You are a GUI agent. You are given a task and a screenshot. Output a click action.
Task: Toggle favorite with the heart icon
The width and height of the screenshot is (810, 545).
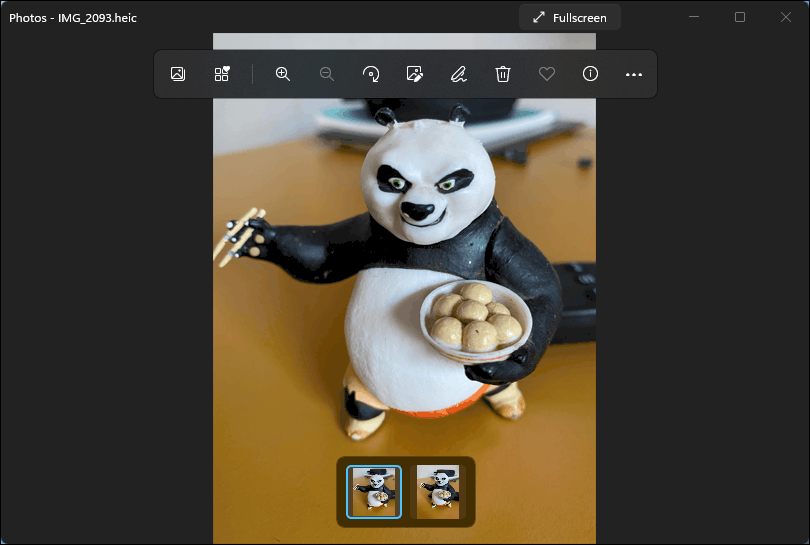547,74
